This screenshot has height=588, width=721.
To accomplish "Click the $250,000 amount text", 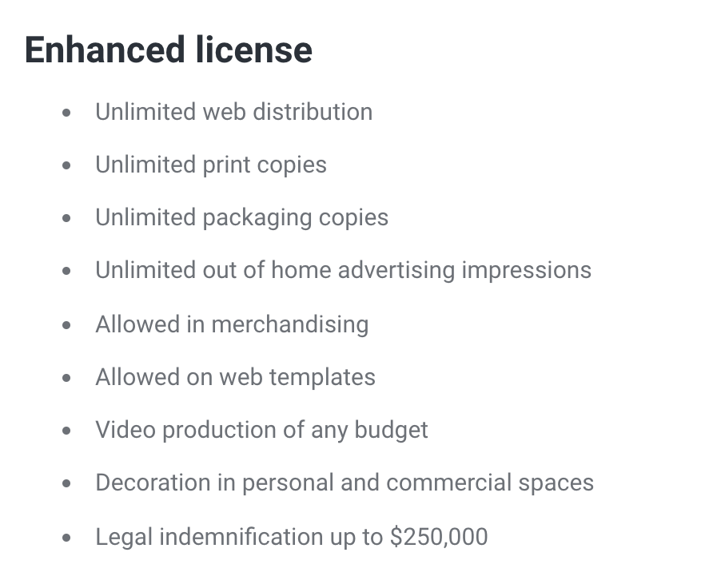I will [439, 537].
